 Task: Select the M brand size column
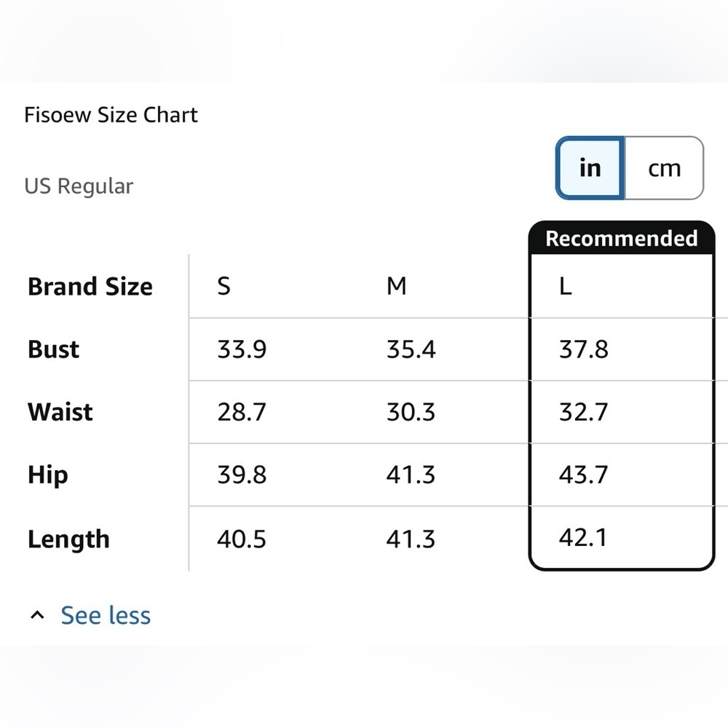pyautogui.click(x=397, y=286)
